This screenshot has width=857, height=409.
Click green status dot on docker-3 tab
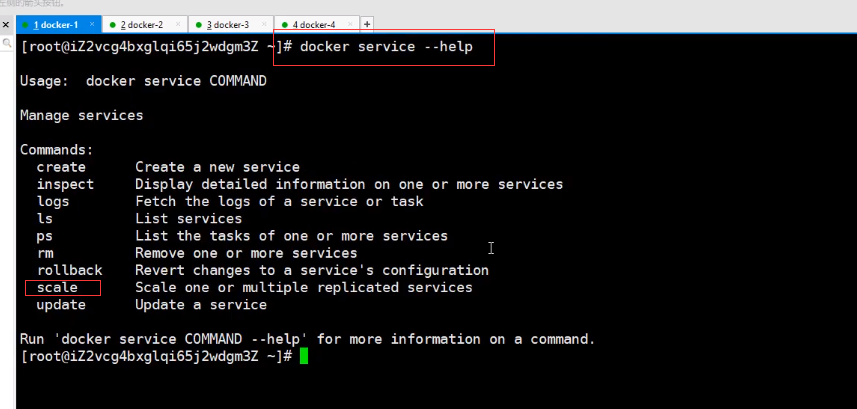(x=199, y=25)
